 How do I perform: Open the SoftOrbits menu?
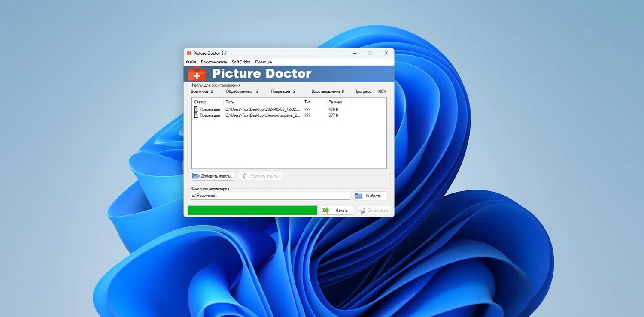(x=241, y=62)
